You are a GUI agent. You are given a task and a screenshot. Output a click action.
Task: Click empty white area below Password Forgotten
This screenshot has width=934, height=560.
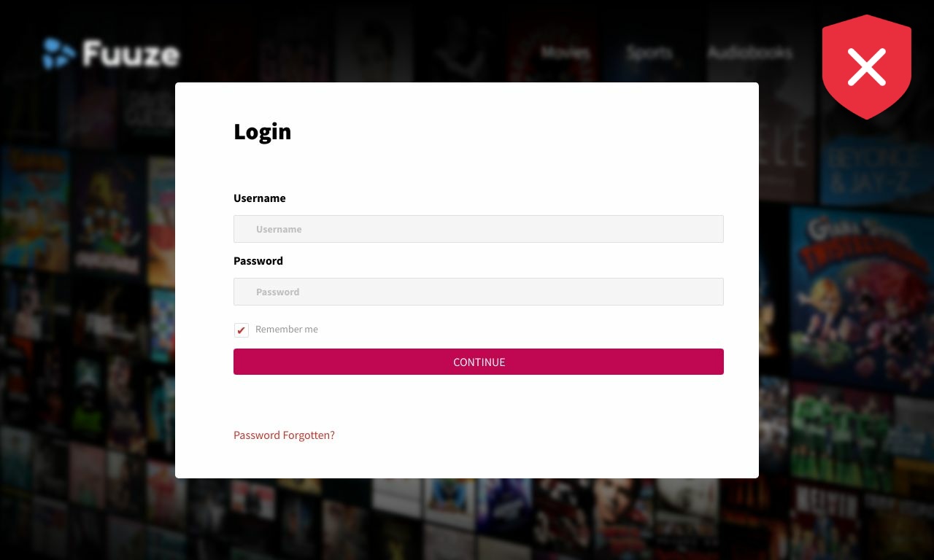tap(467, 461)
